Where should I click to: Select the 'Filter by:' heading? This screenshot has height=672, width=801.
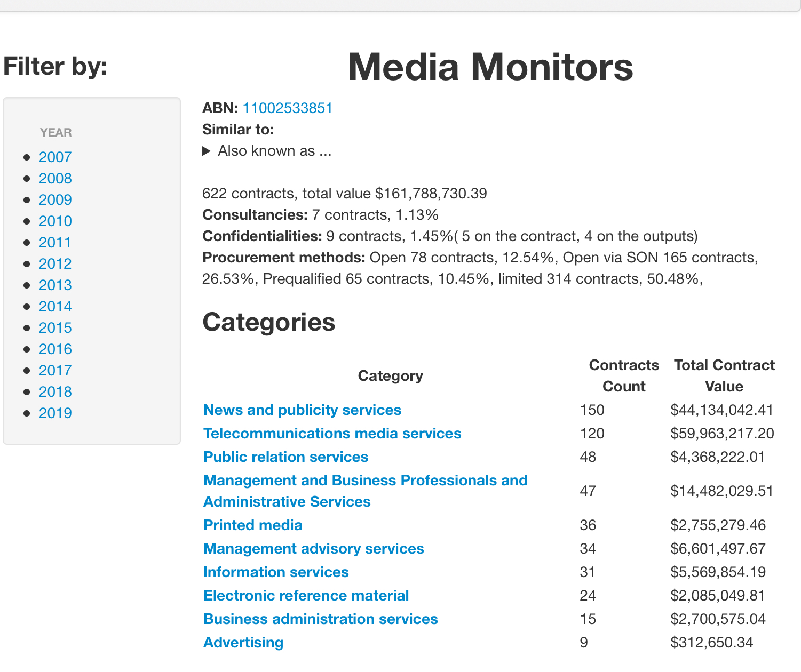[55, 67]
